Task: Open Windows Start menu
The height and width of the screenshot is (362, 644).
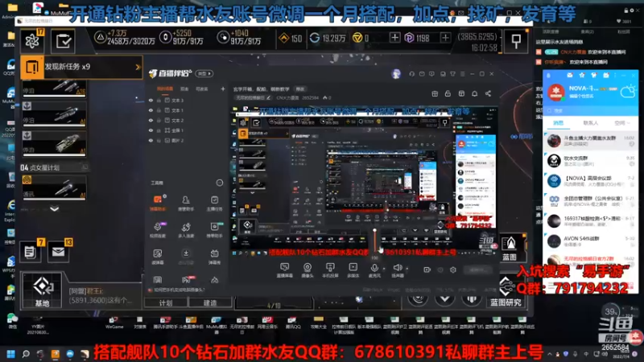Action: 11,354
